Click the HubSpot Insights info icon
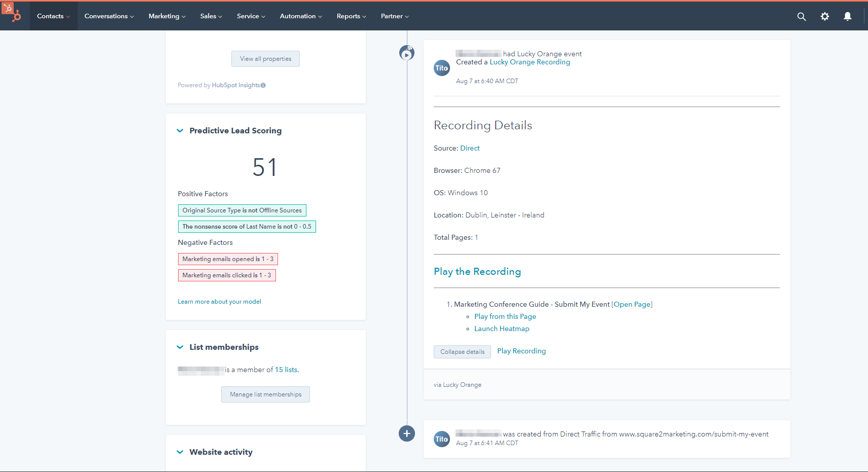868x472 pixels. click(263, 85)
